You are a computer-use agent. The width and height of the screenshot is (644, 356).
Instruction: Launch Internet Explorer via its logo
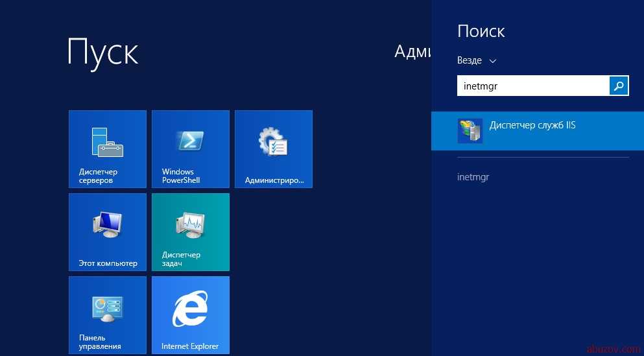tap(191, 309)
